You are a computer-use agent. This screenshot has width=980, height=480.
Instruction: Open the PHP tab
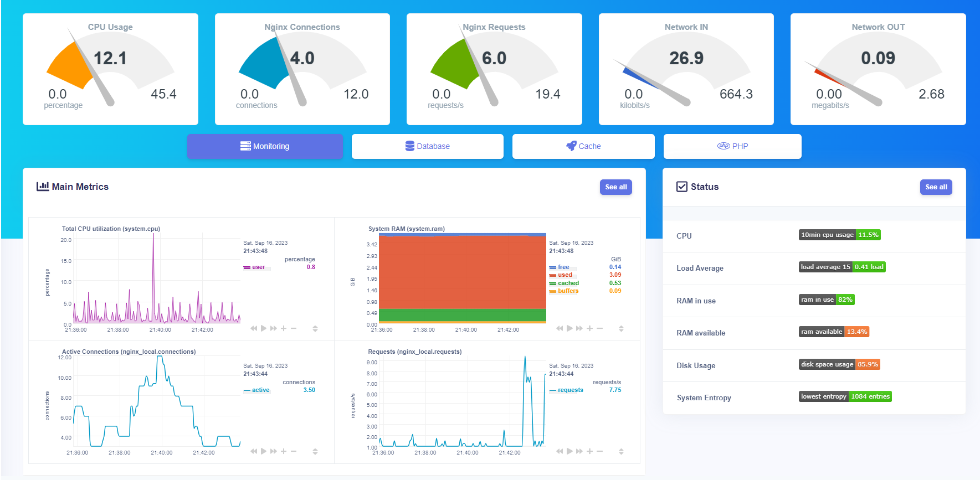(732, 146)
